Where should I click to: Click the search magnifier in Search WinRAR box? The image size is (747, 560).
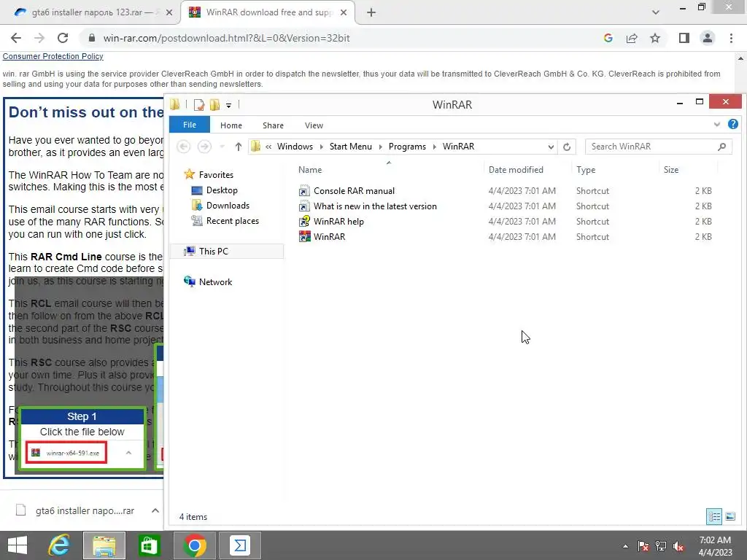coord(721,147)
